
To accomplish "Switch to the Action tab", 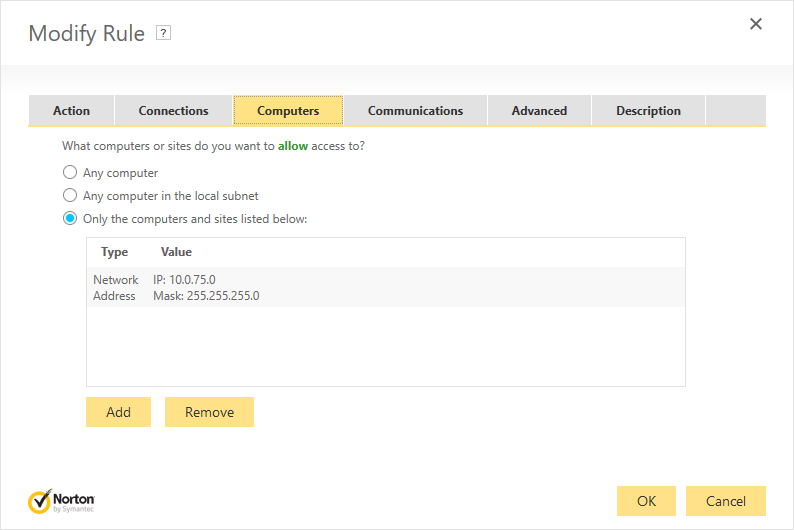I will point(71,110).
